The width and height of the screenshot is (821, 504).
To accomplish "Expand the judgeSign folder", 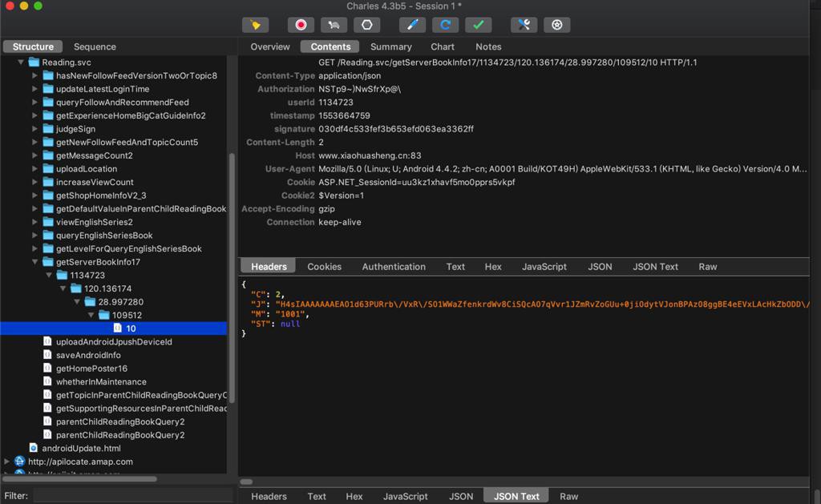I will 35,129.
